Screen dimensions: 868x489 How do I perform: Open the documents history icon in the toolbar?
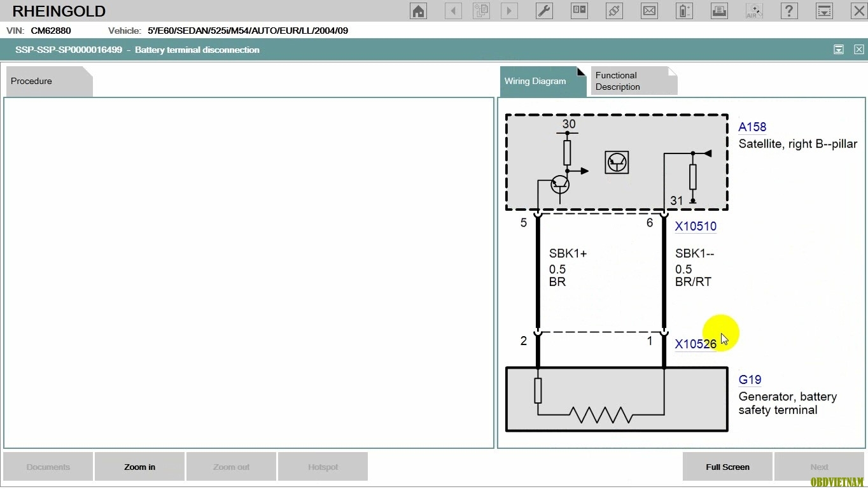(481, 11)
